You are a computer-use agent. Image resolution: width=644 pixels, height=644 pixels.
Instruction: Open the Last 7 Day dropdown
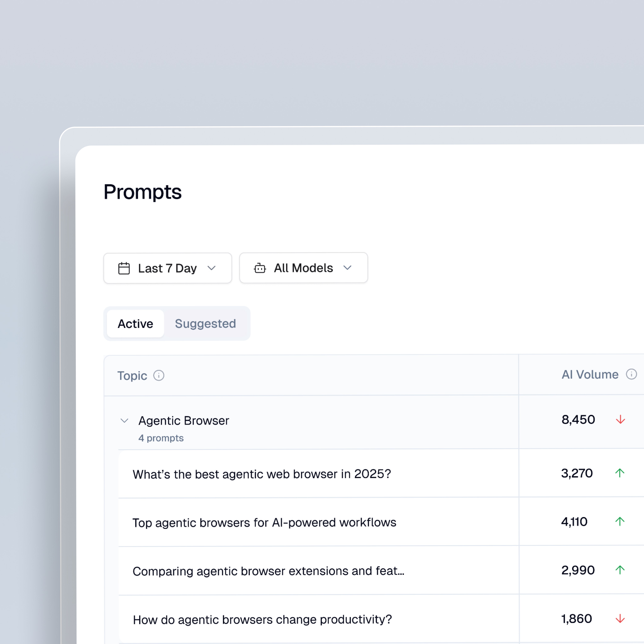(x=167, y=268)
